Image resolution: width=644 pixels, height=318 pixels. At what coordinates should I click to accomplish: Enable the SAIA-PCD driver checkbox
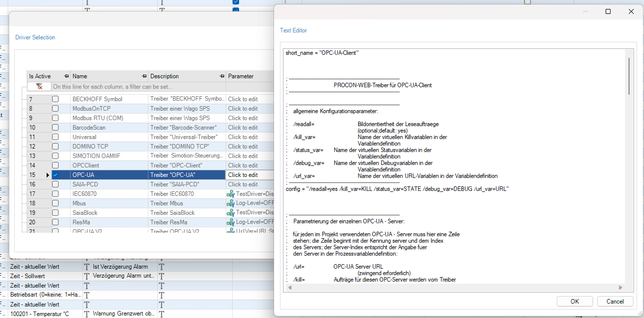pyautogui.click(x=56, y=185)
